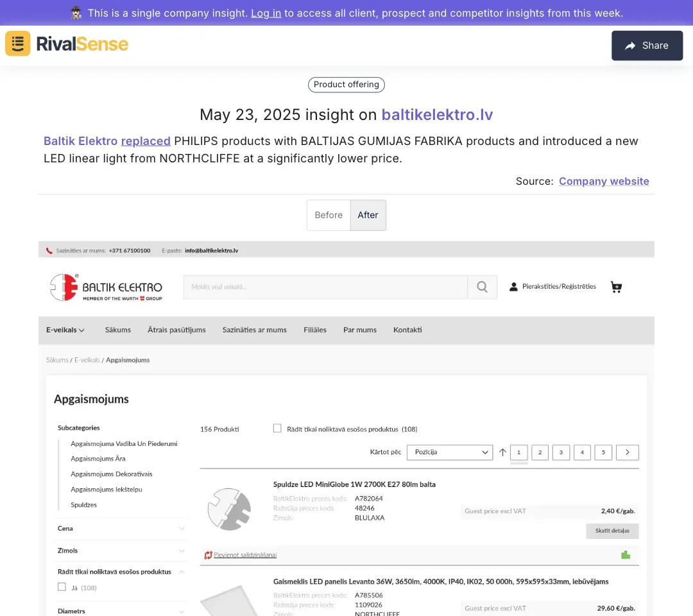Click the red phone icon near contact number

(49, 250)
